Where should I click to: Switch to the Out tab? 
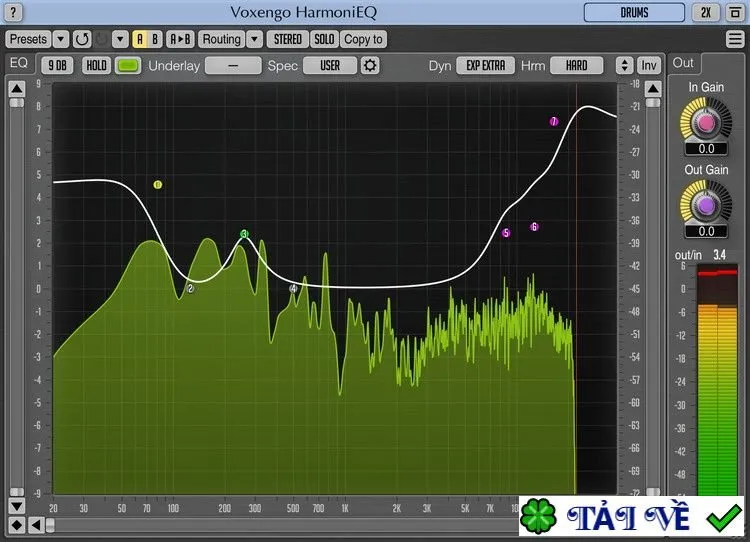tap(683, 63)
